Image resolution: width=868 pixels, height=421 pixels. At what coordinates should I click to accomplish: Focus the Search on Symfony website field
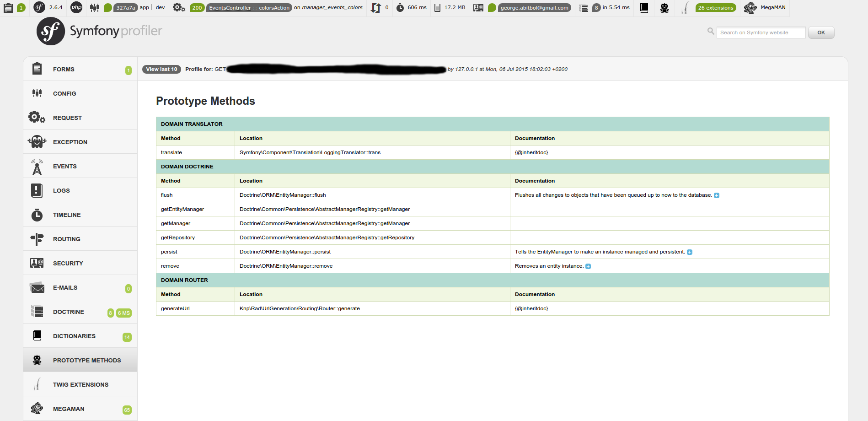pyautogui.click(x=761, y=32)
